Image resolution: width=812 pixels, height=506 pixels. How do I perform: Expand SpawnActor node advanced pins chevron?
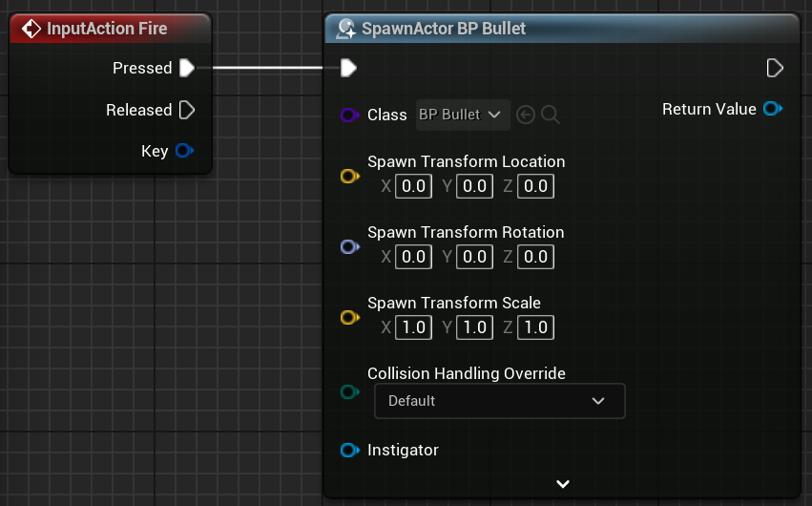563,484
